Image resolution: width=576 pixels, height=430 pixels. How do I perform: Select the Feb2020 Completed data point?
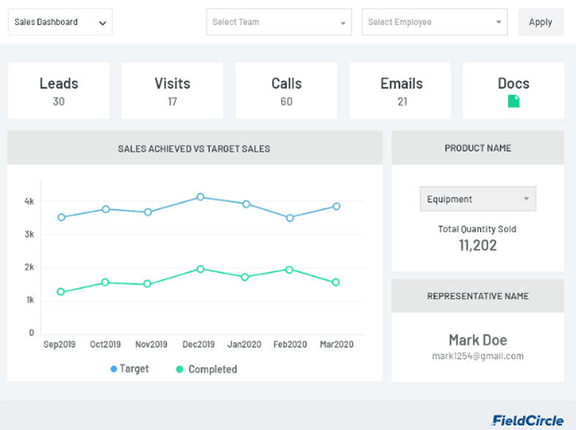[x=289, y=270]
